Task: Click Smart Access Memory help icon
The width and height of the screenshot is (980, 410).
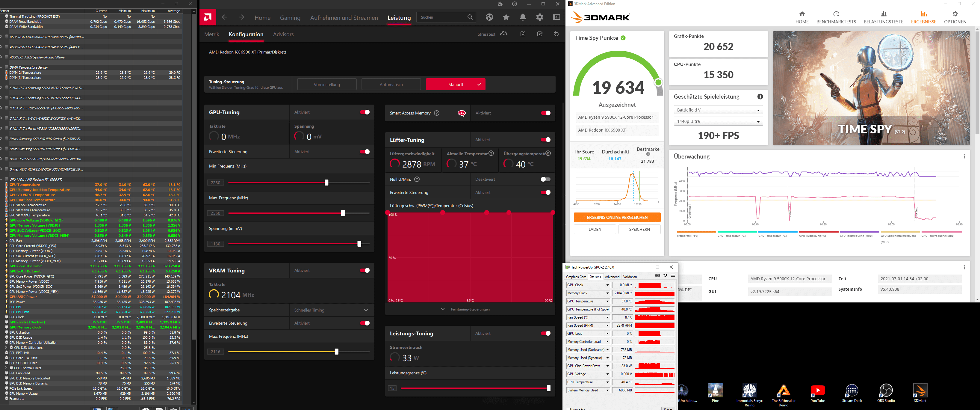Action: tap(437, 113)
